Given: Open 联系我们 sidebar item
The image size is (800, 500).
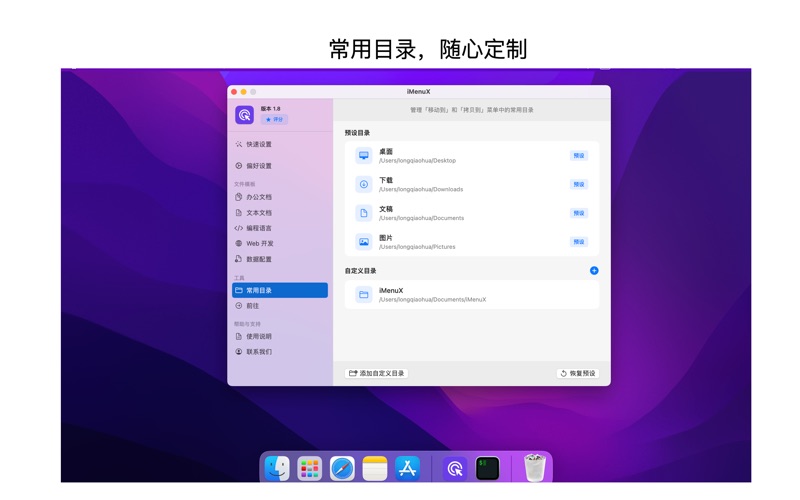Looking at the screenshot, I should click(x=280, y=352).
